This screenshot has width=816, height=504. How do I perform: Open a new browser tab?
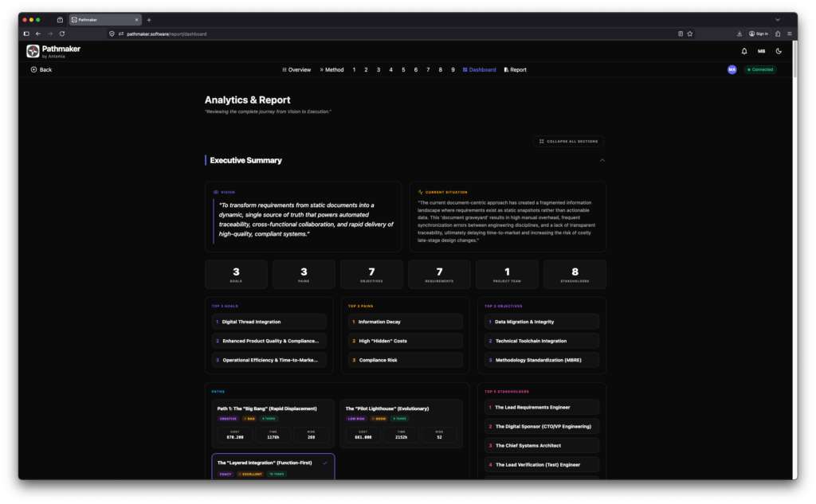(149, 20)
